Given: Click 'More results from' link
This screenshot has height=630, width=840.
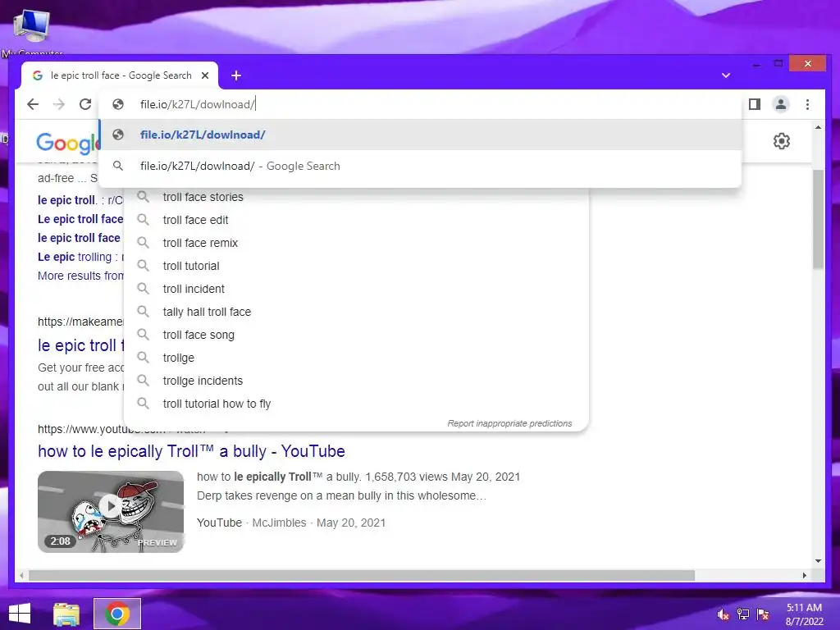Looking at the screenshot, I should coord(80,276).
